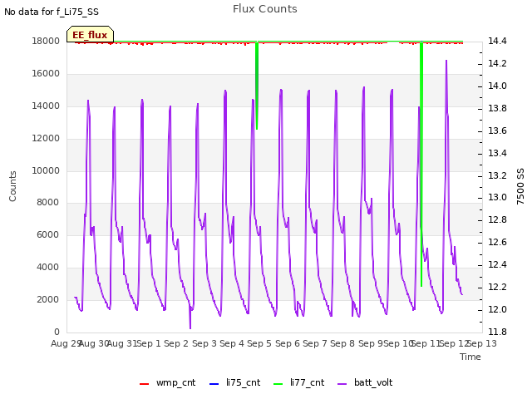Toggle the li77_cnt legend entry
Screen dimensions: 532x399
[299, 382]
